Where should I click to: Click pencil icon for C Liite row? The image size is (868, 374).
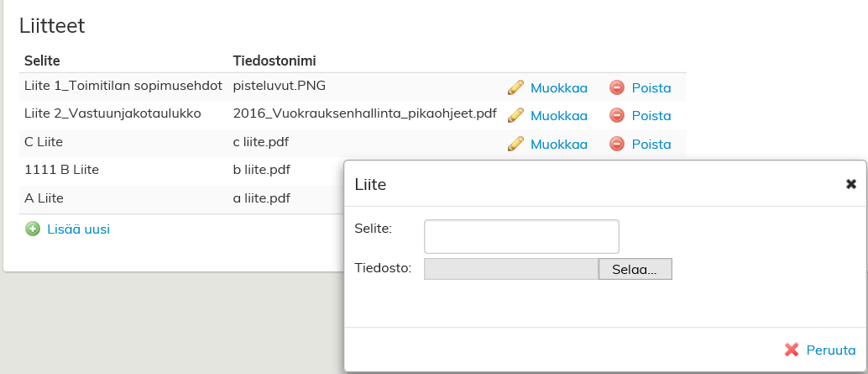pyautogui.click(x=515, y=144)
